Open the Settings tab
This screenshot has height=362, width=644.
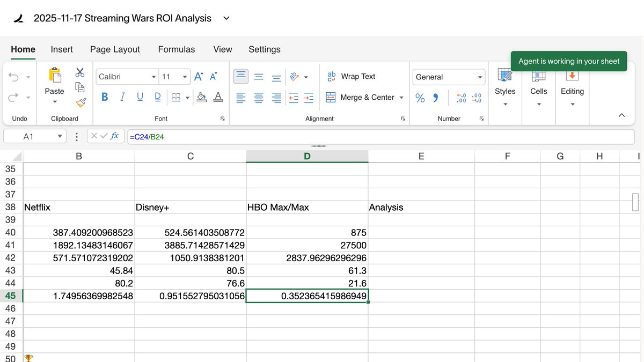tap(265, 49)
